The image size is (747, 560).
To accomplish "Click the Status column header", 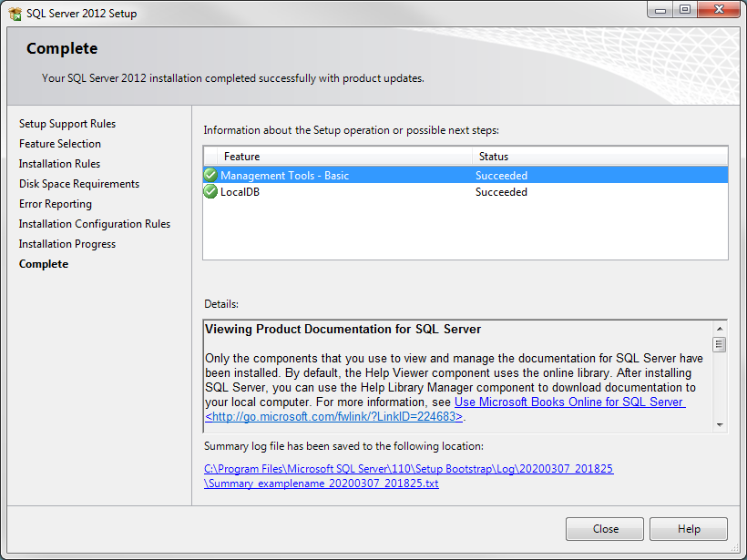I will (599, 157).
